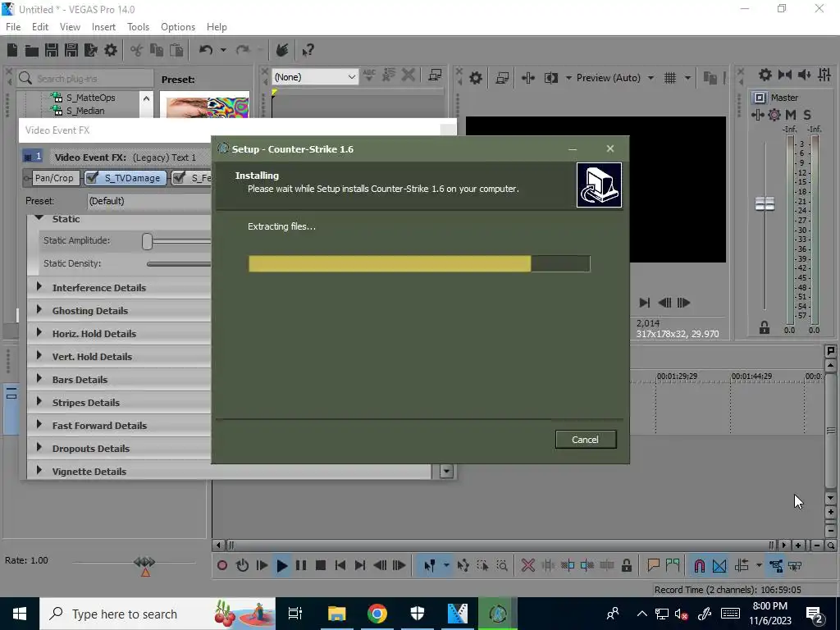Image resolution: width=840 pixels, height=630 pixels.
Task: Open the Tools menu
Action: point(138,27)
